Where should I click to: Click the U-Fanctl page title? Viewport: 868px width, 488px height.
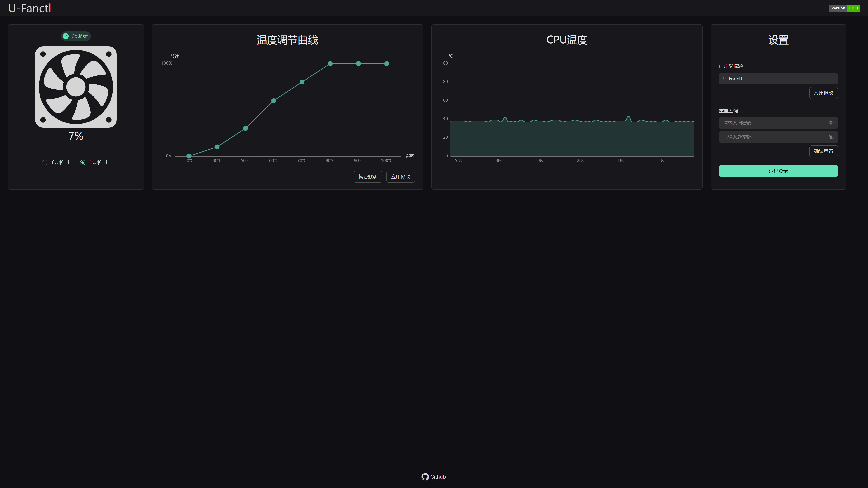tap(30, 8)
